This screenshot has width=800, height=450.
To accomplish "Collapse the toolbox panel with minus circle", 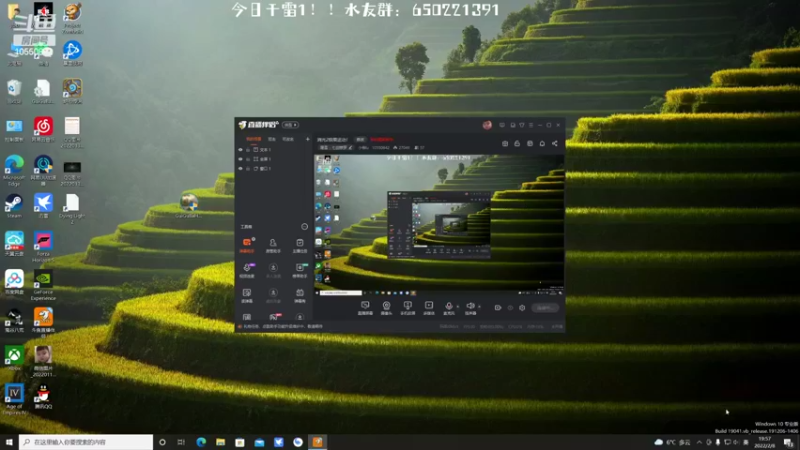I will 305,227.
